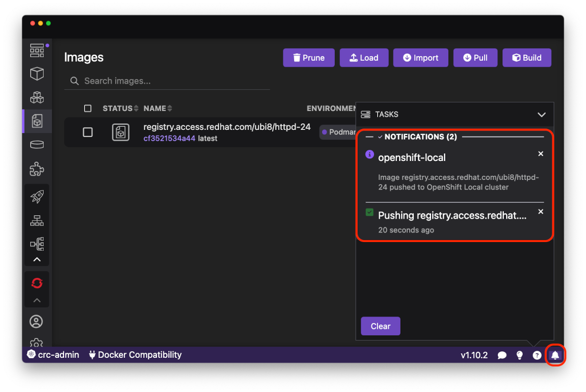This screenshot has height=392, width=586.
Task: Collapse the Notifications (2) section
Action: coord(380,137)
